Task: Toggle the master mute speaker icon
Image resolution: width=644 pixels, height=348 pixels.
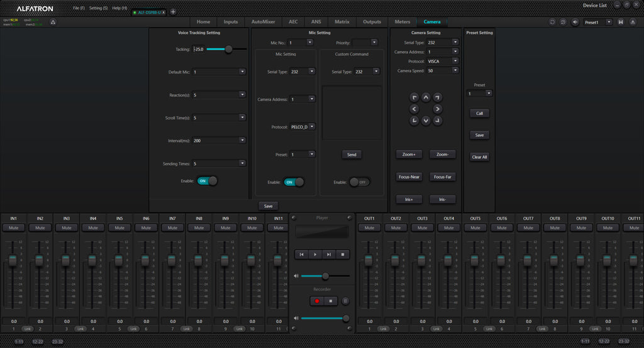Action: (x=575, y=22)
